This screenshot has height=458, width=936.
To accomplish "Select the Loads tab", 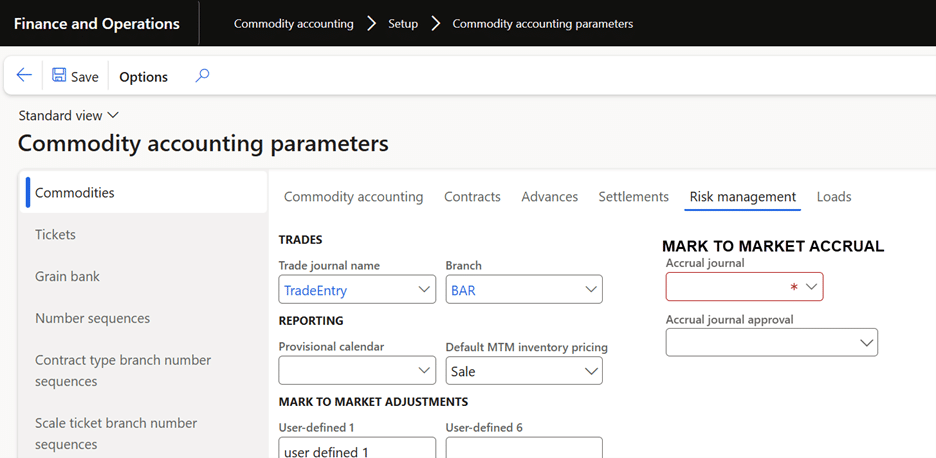I will (x=834, y=197).
